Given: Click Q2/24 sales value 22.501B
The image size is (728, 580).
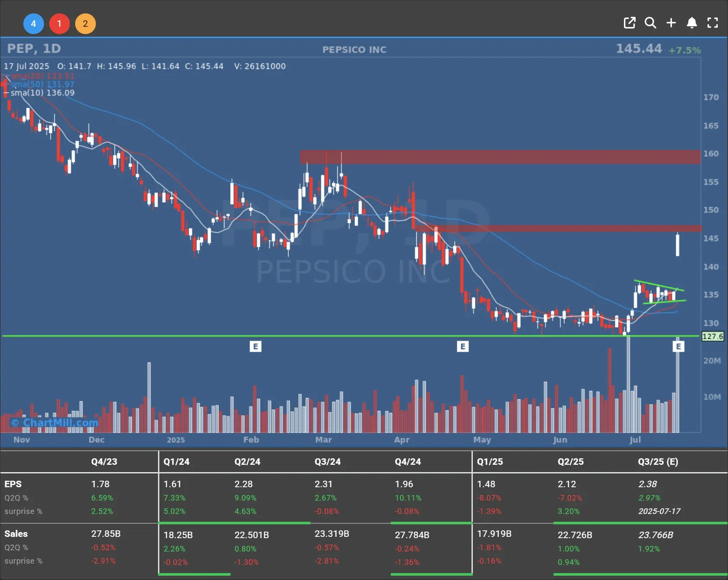Looking at the screenshot, I should (x=252, y=535).
